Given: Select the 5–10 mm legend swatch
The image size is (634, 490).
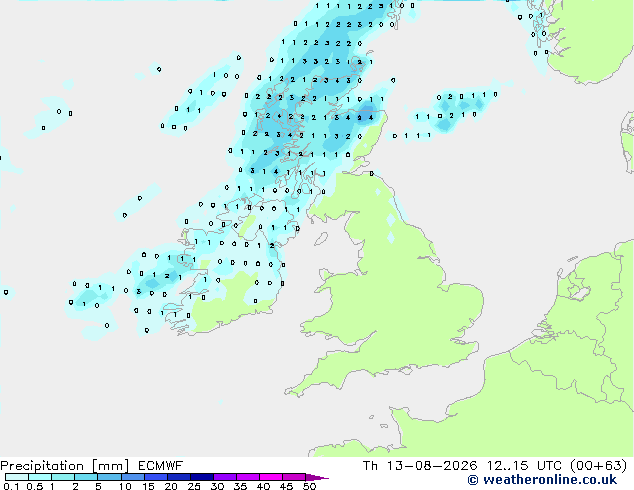Looking at the screenshot, I should 109,477.
